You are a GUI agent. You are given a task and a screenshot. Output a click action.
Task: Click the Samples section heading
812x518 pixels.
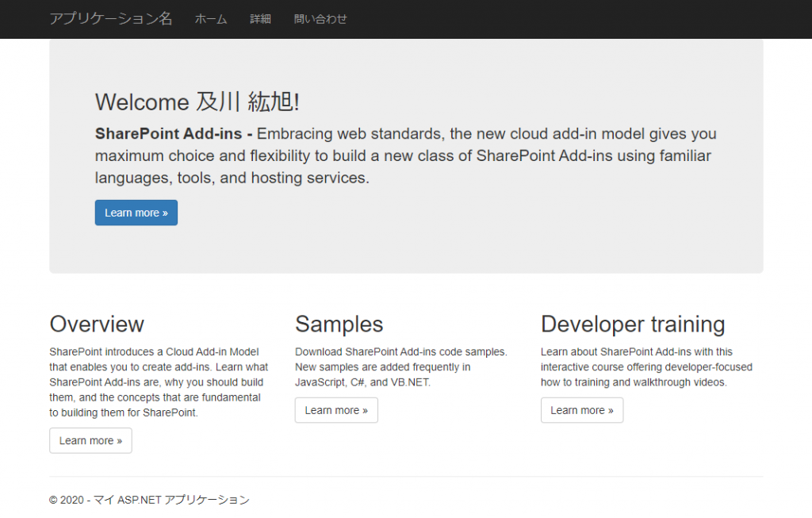(x=339, y=324)
